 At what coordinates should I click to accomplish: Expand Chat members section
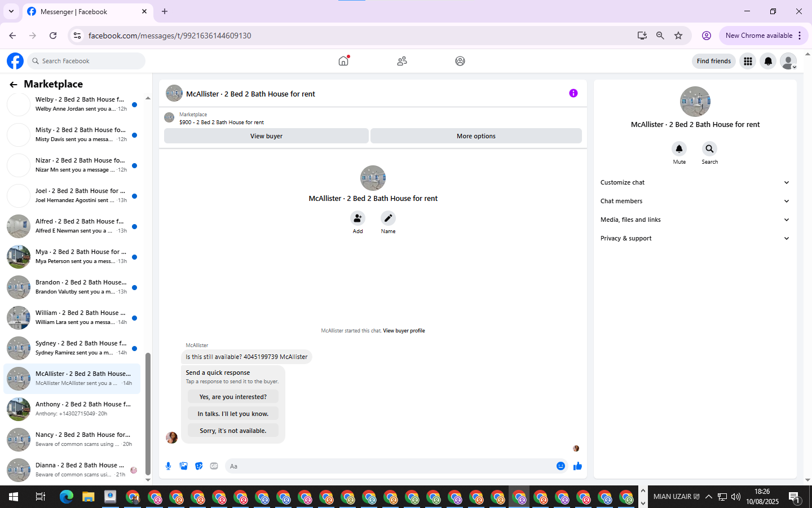[x=695, y=201]
